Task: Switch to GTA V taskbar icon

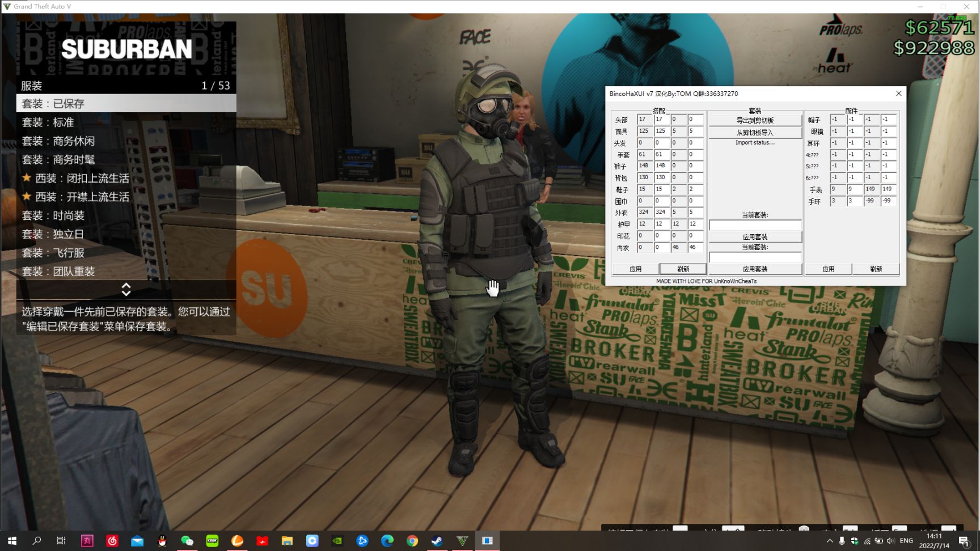Action: point(462,541)
